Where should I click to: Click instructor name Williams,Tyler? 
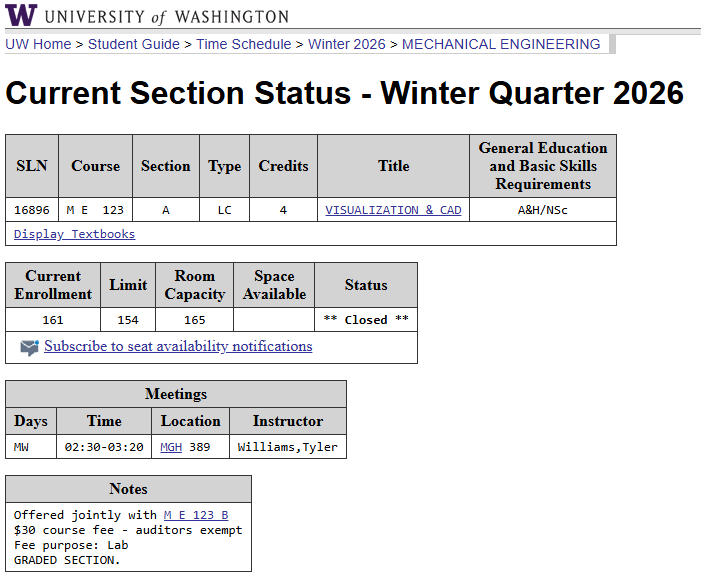click(x=288, y=447)
